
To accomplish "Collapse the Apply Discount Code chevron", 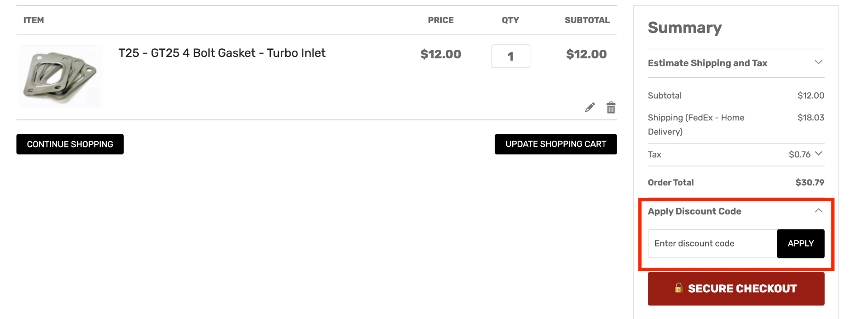I will pos(818,211).
